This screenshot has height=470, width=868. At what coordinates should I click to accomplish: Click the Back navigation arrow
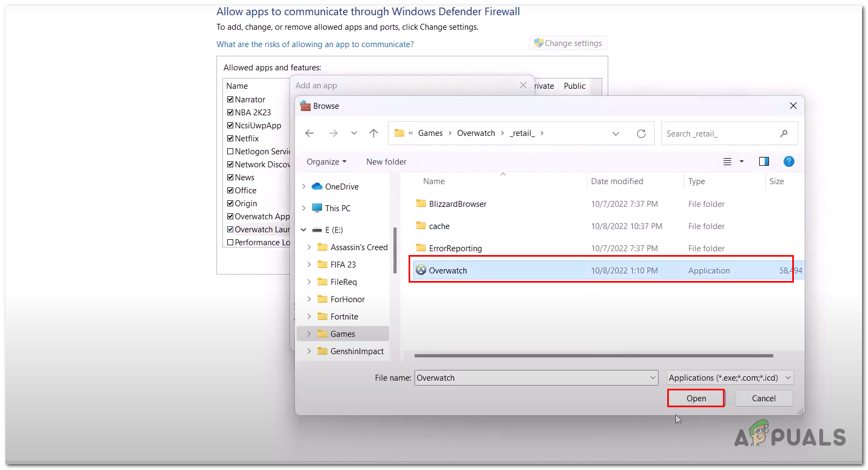pyautogui.click(x=310, y=133)
